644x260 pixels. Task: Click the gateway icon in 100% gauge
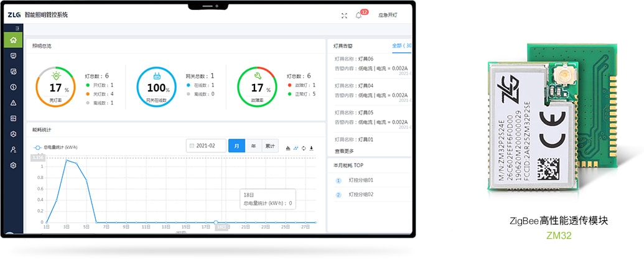156,76
